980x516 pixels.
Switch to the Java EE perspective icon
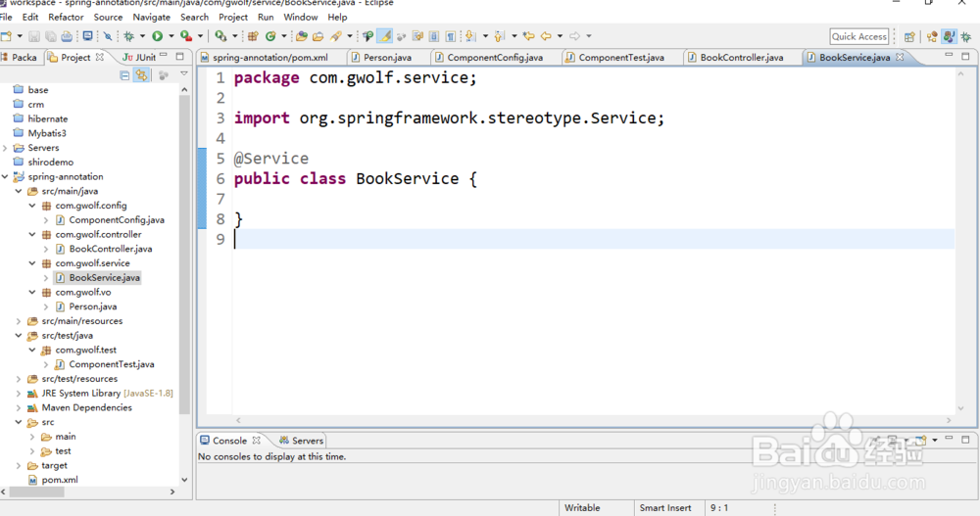(932, 37)
